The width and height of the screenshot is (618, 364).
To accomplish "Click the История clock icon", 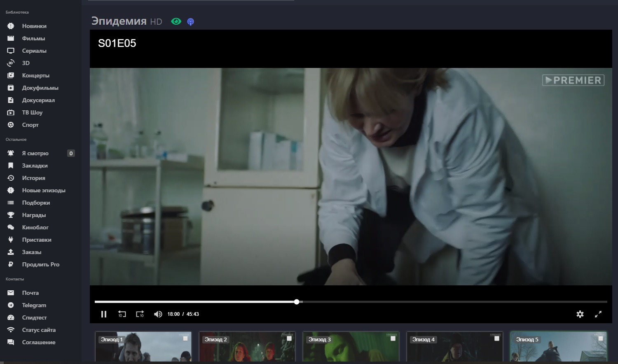I will tap(11, 178).
